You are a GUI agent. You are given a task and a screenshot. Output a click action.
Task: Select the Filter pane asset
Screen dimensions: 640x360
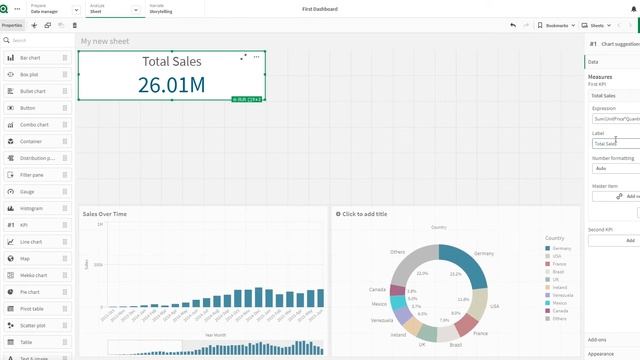pos(37,175)
